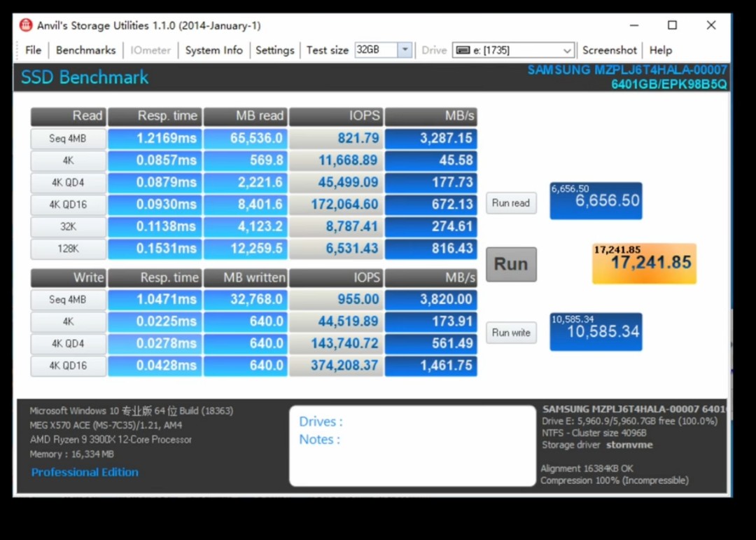756x540 pixels.
Task: Maximize the Anvil's Storage Utilities window
Action: 672,25
